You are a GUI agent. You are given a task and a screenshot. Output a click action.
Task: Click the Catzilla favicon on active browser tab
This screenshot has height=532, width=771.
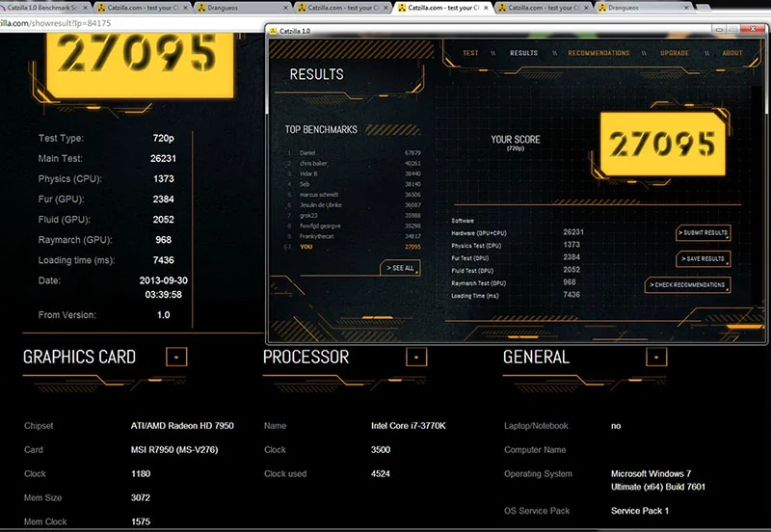pos(402,8)
